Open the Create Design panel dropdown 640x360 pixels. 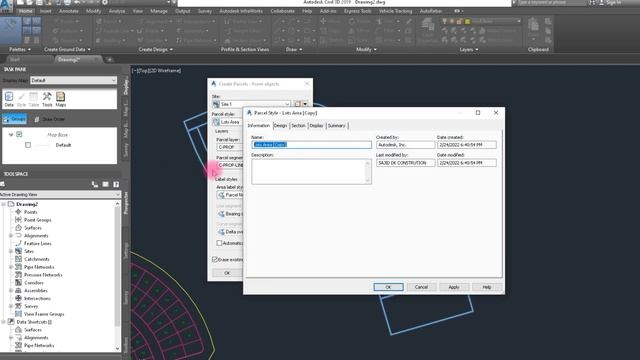point(156,49)
